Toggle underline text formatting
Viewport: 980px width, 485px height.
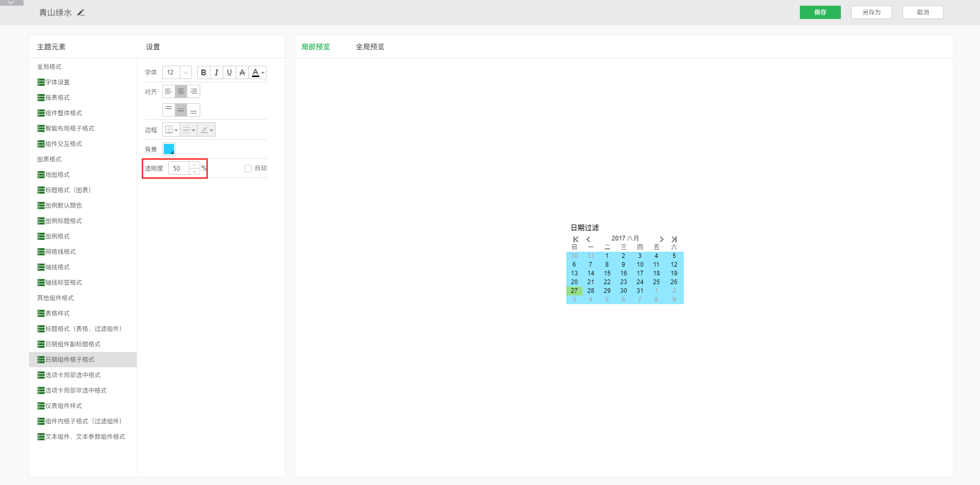coord(229,72)
